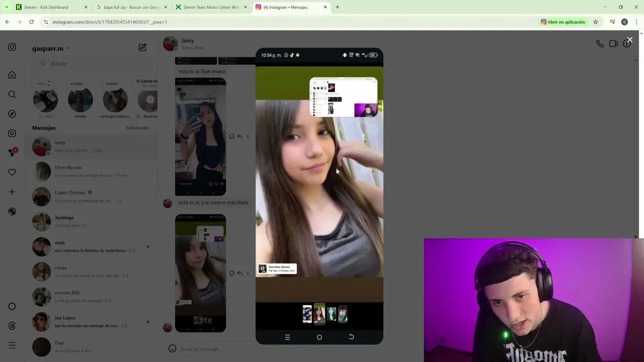
Task: Open Instagram home via the logo icon
Action: coord(12,47)
